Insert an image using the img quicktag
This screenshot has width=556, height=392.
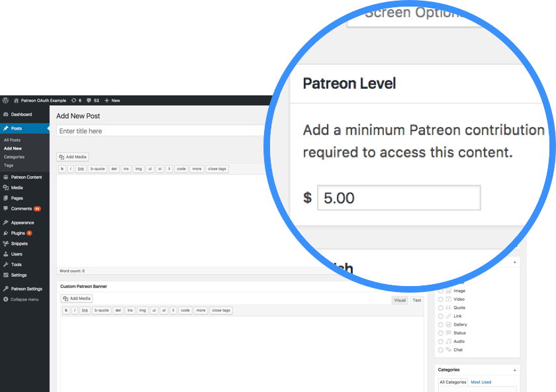[138, 169]
